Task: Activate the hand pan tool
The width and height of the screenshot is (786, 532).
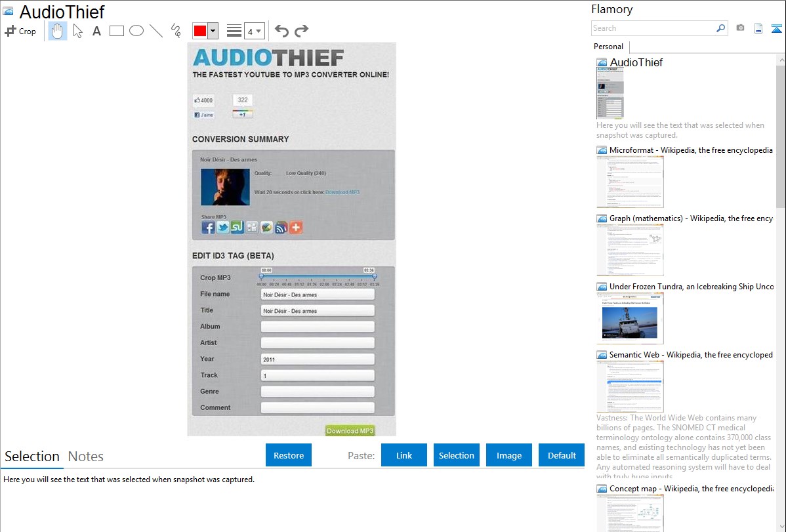Action: tap(58, 31)
